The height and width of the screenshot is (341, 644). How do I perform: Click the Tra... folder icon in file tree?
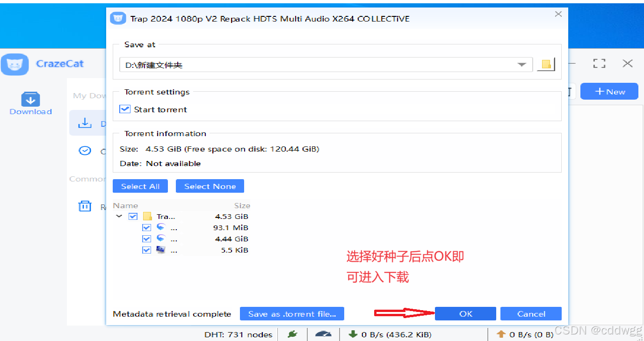click(147, 217)
